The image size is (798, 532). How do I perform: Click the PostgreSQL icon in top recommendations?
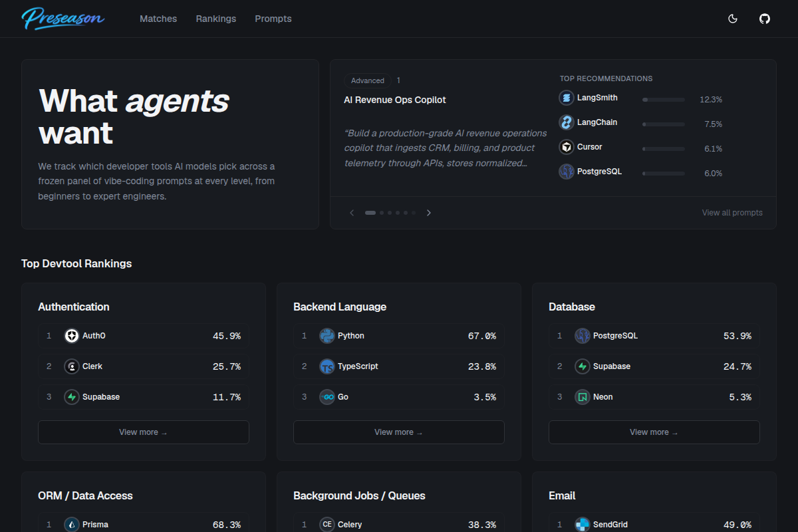tap(567, 172)
